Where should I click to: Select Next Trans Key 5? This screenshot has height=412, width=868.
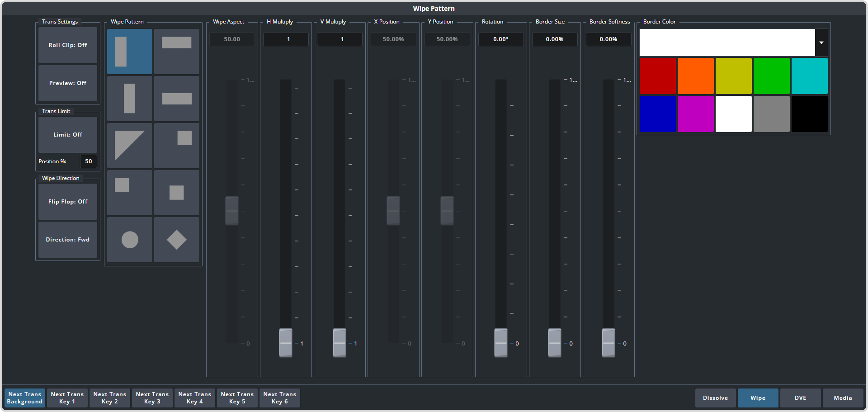coord(237,398)
